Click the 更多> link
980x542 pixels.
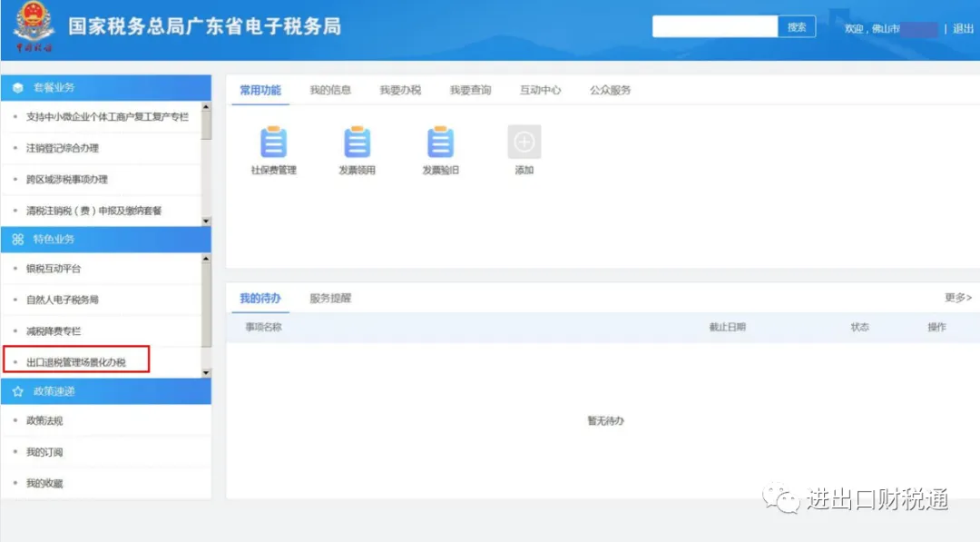tap(957, 298)
